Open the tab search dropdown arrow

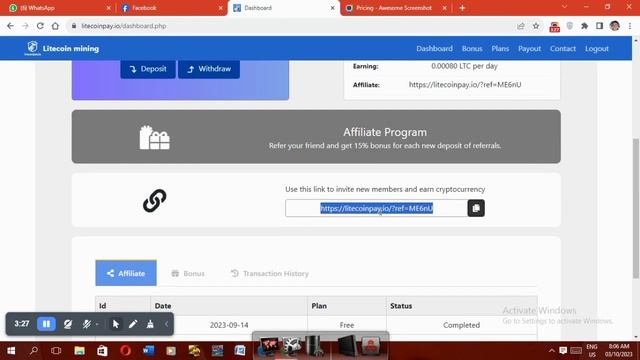point(564,7)
